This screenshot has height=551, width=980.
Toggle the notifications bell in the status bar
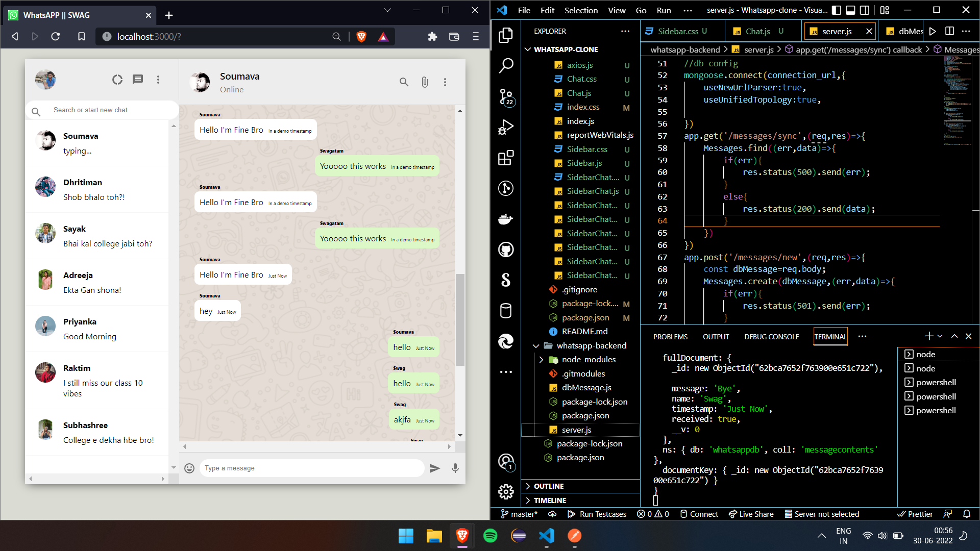pyautogui.click(x=967, y=514)
